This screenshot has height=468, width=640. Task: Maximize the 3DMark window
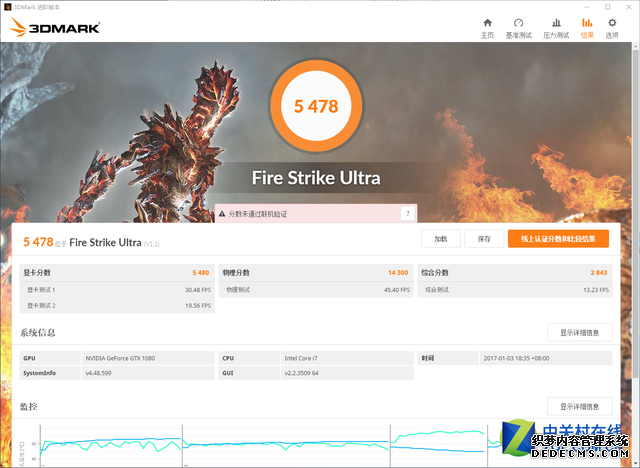tap(608, 7)
